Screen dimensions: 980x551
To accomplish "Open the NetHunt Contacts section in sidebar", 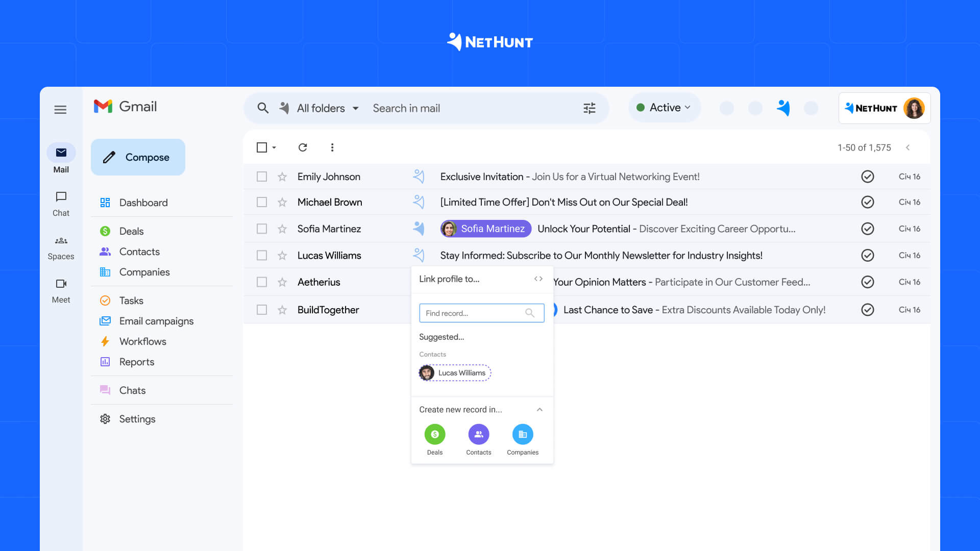I will click(x=139, y=252).
